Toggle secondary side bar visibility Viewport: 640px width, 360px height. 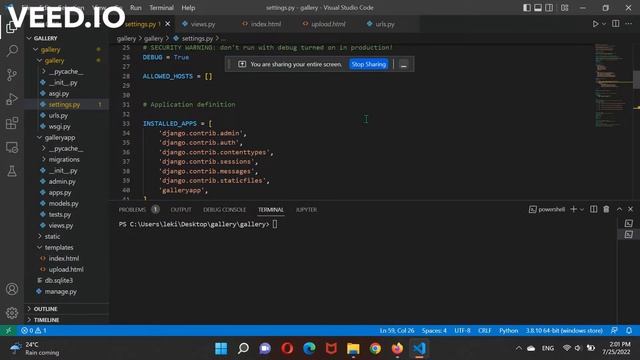[549, 8]
